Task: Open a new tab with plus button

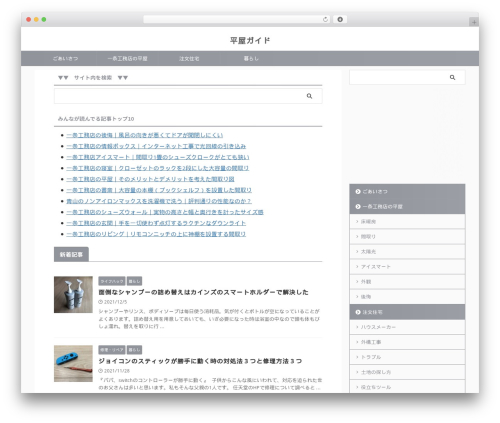Action: pyautogui.click(x=474, y=22)
